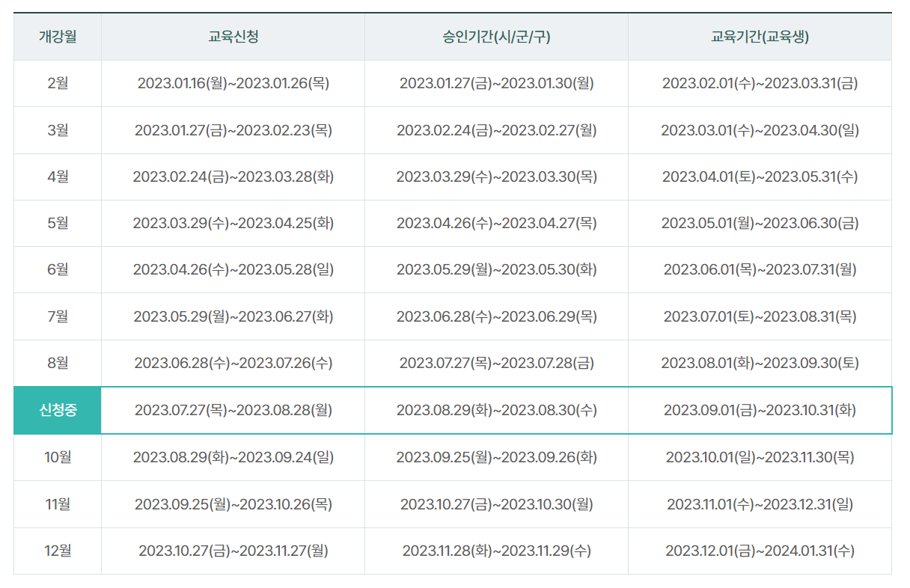Select the 4월 row label
Screen dimensions: 910x588
pos(58,177)
